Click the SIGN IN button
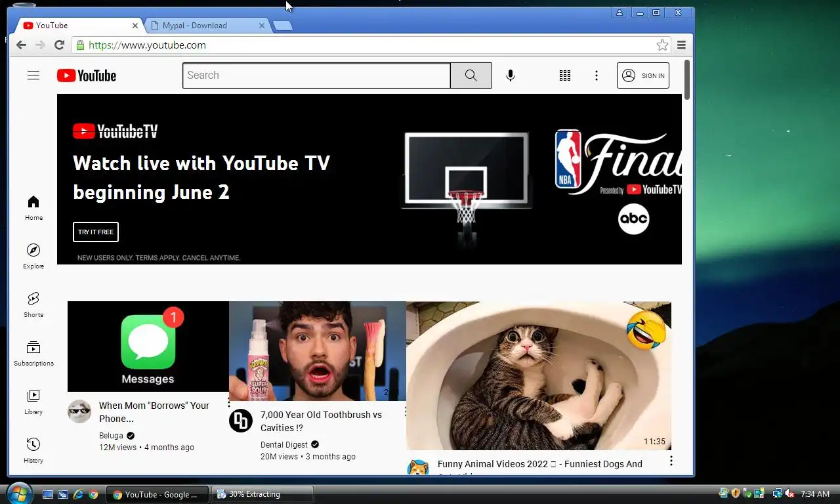This screenshot has height=504, width=840. [x=643, y=75]
